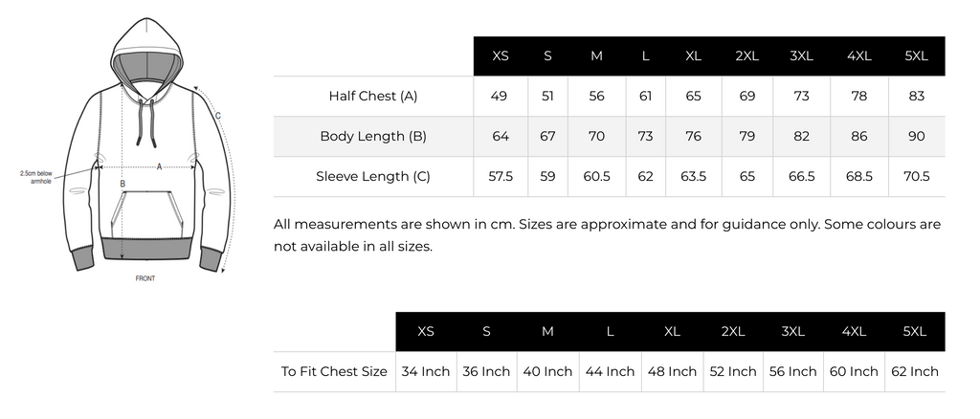980x419 pixels.
Task: Click the 2XL header in the chest size table
Action: click(x=733, y=331)
